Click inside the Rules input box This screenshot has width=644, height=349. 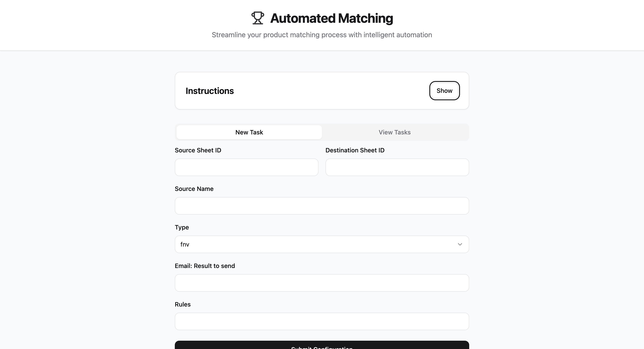click(x=322, y=321)
